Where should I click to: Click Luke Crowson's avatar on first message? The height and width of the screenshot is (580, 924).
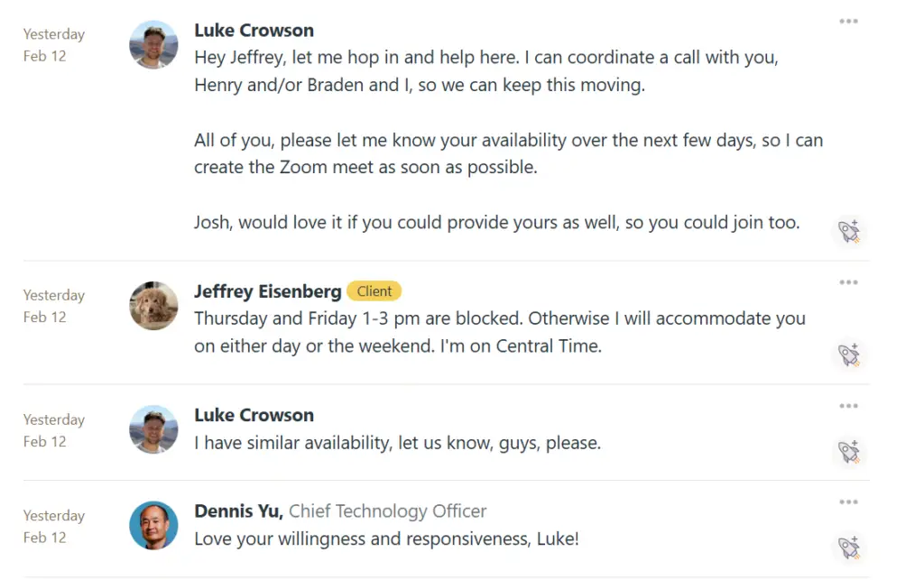click(153, 45)
